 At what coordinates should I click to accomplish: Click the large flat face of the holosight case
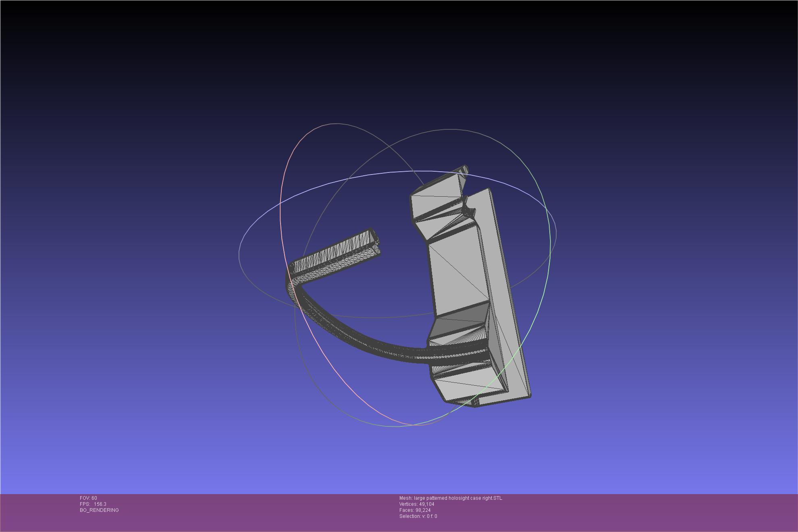[457, 274]
